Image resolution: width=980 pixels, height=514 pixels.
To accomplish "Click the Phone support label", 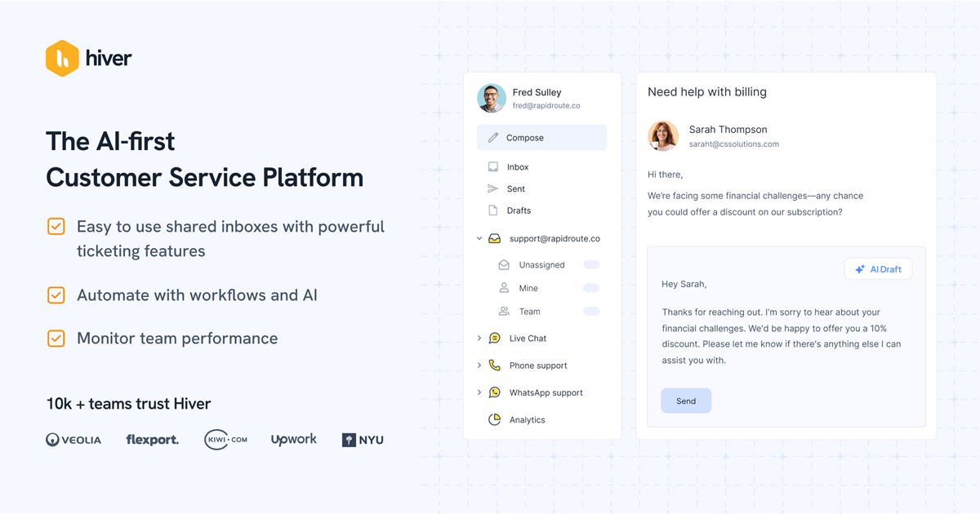I will (538, 366).
